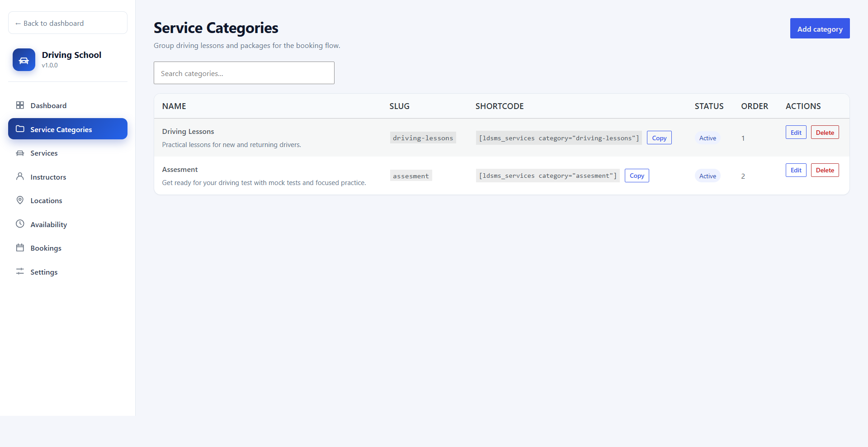The width and height of the screenshot is (868, 447).
Task: Edit the Assesment category
Action: 796,170
